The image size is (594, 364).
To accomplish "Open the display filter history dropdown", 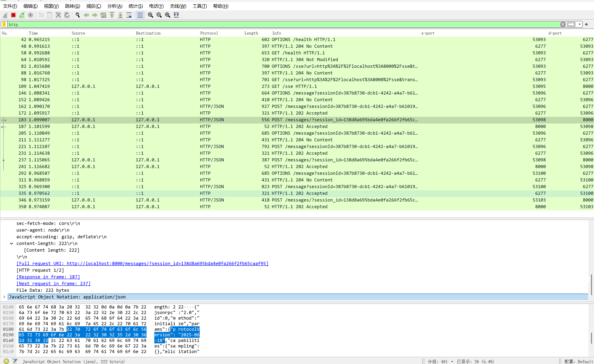I will point(579,24).
